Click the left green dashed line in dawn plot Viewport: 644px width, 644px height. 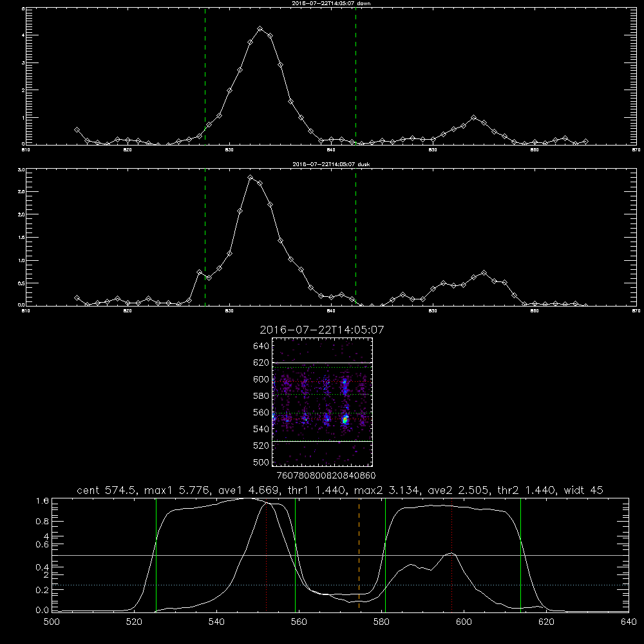(x=205, y=76)
